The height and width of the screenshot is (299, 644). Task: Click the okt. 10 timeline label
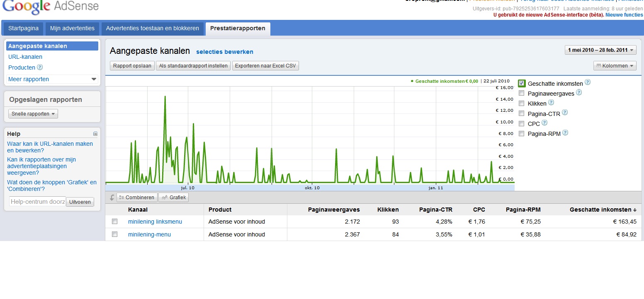312,188
